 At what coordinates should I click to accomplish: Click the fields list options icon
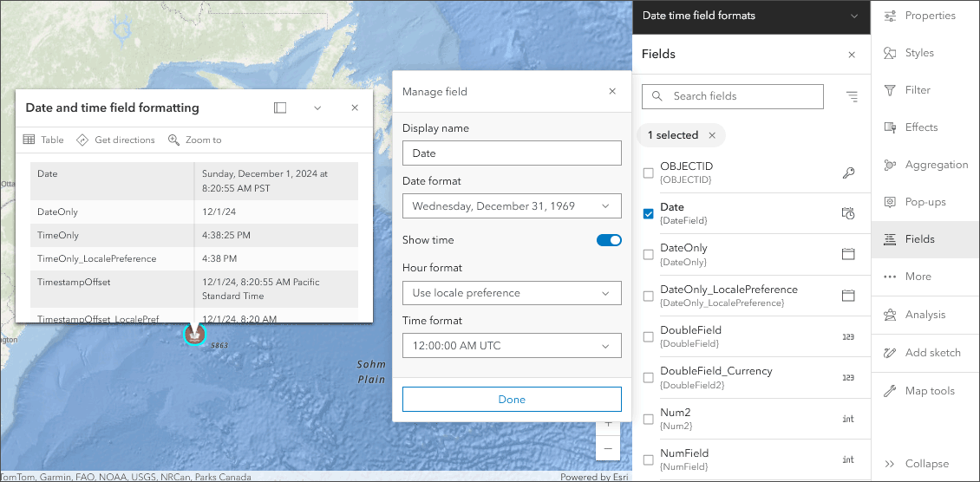(x=852, y=96)
